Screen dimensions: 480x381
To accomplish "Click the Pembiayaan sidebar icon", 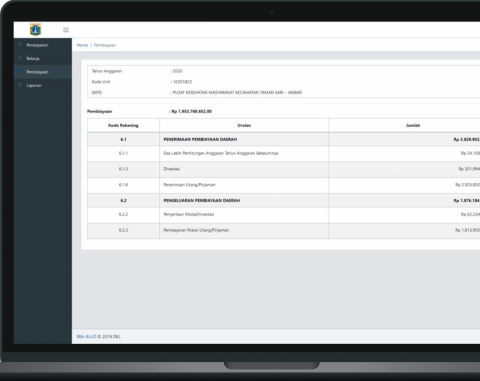I will (x=20, y=72).
